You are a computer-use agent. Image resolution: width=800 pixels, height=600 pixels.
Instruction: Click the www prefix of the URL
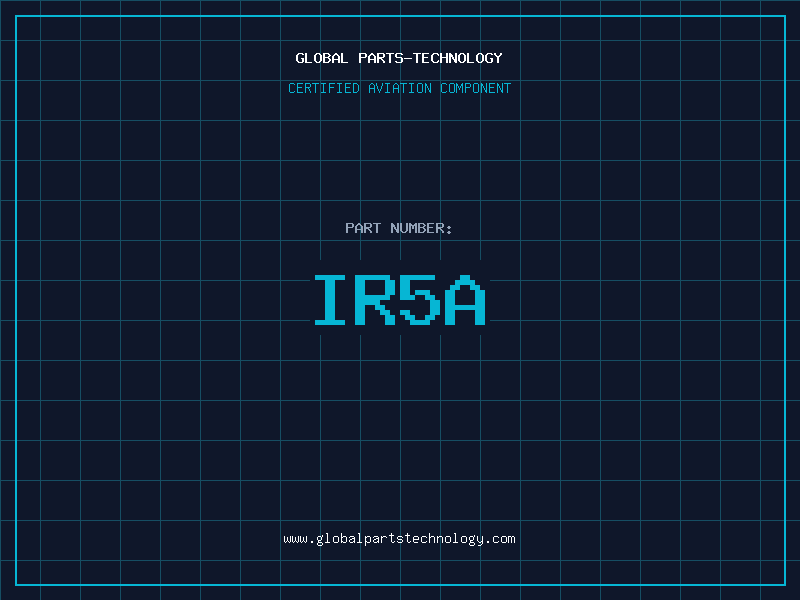(295, 538)
